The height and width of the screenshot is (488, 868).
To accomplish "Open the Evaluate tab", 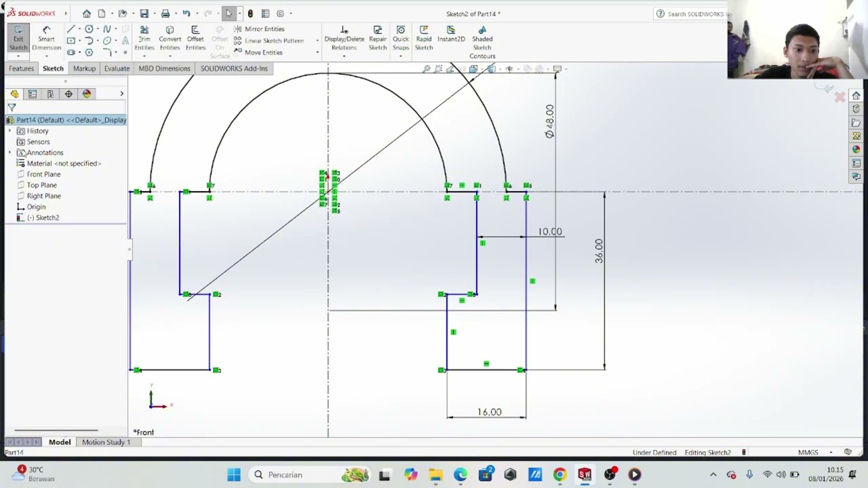I will 117,68.
